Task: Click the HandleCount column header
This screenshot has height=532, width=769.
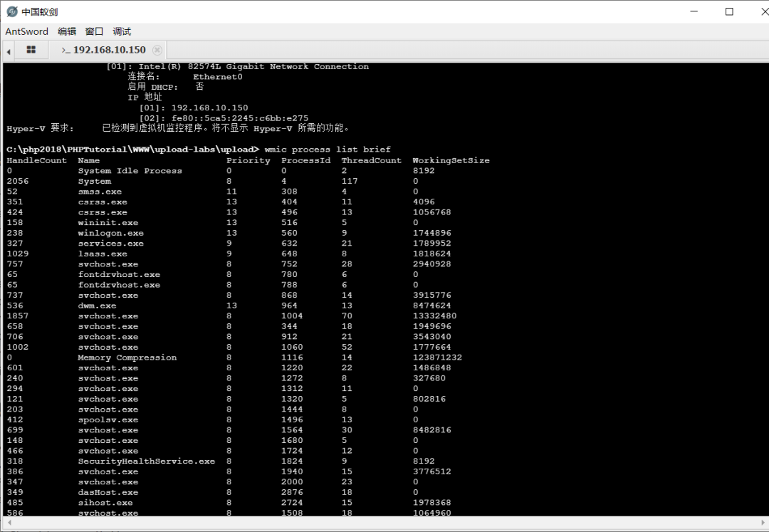Action: tap(37, 160)
